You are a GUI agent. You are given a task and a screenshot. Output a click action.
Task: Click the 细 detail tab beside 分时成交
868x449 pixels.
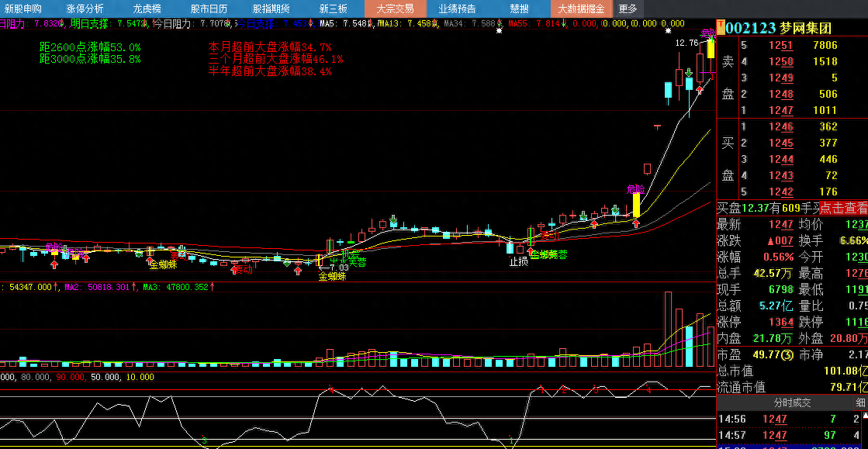[x=860, y=402]
